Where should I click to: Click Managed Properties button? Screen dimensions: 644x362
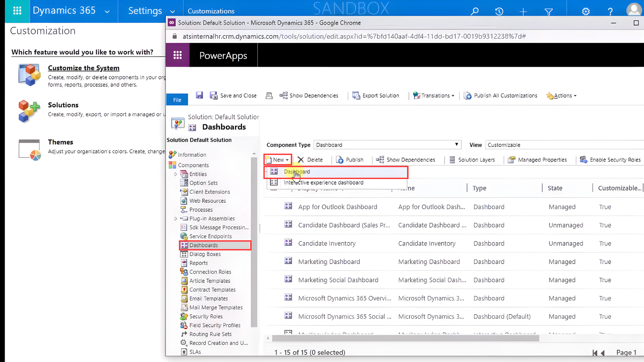537,160
